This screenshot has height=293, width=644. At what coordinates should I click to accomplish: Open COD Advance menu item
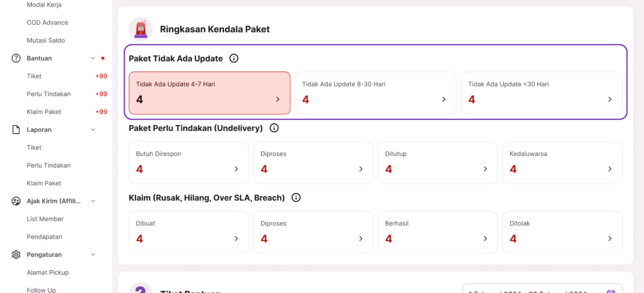point(47,22)
